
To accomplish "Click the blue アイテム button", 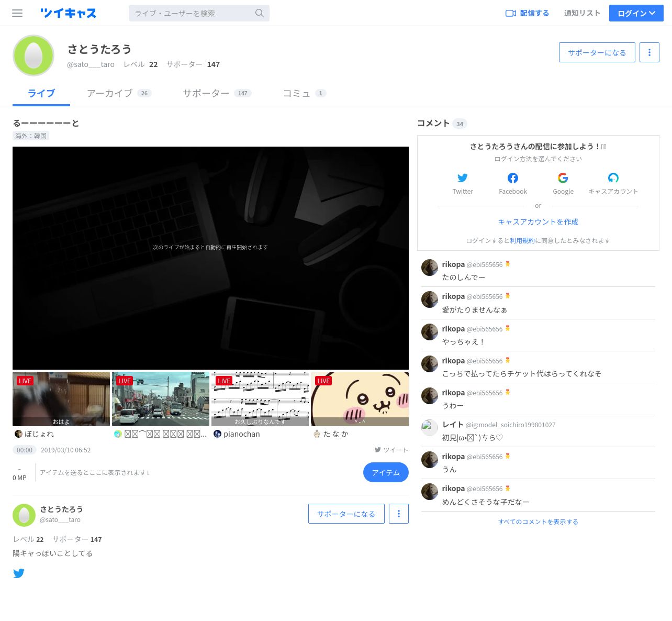I will (x=386, y=472).
